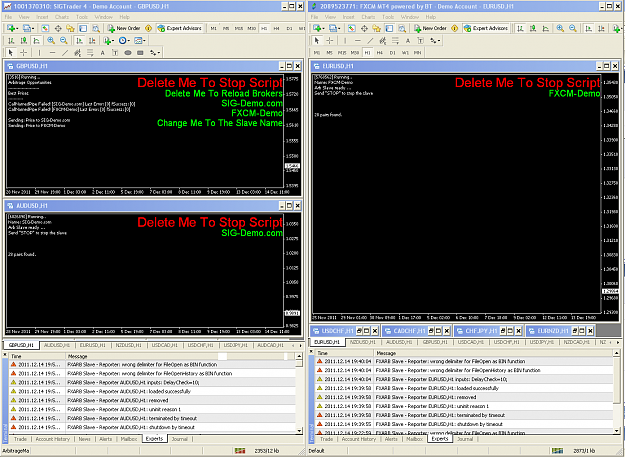This screenshot has height=457, width=625.
Task: Select USDCHF,H1 minimized chart in FXCM
Action: (337, 331)
